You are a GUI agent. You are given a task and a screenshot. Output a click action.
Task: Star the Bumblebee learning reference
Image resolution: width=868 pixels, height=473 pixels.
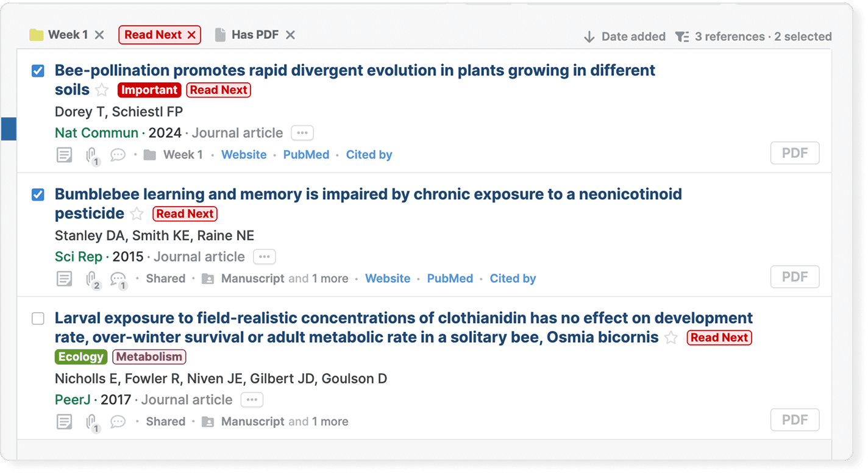pos(137,214)
